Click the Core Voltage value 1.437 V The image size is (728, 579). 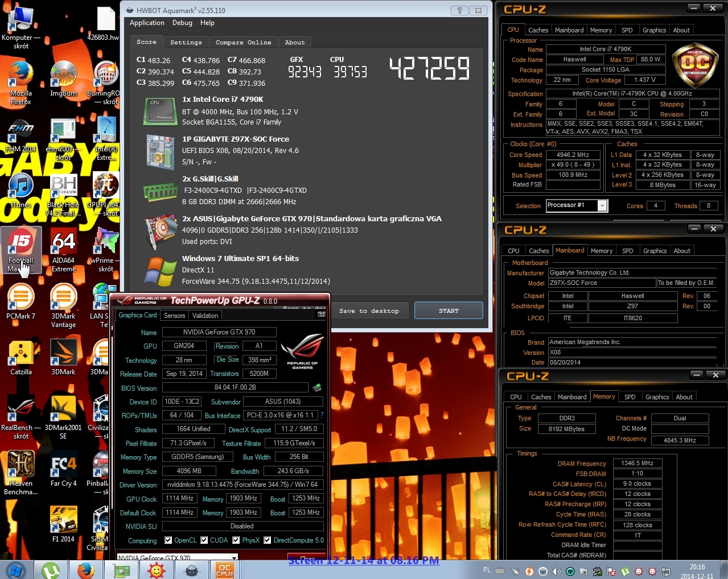click(644, 80)
